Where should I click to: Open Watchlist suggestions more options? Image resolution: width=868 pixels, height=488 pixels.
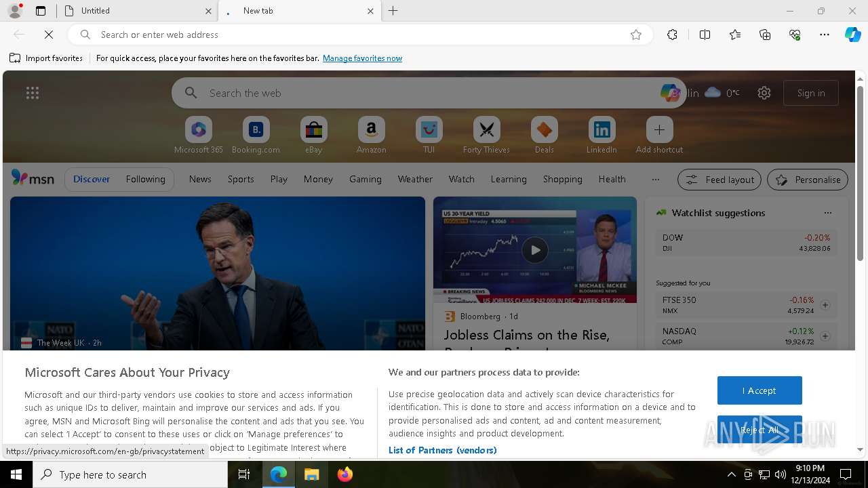[827, 213]
